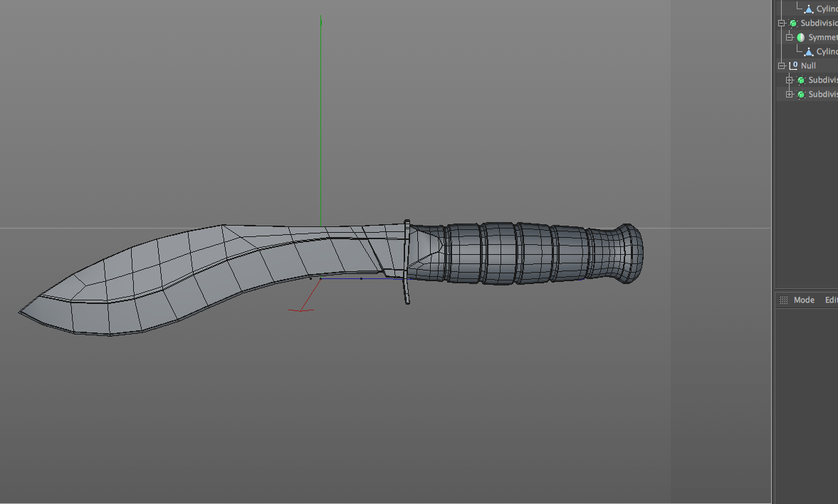This screenshot has height=504, width=838.
Task: Collapse the Symmetry object's children
Action: (x=790, y=38)
